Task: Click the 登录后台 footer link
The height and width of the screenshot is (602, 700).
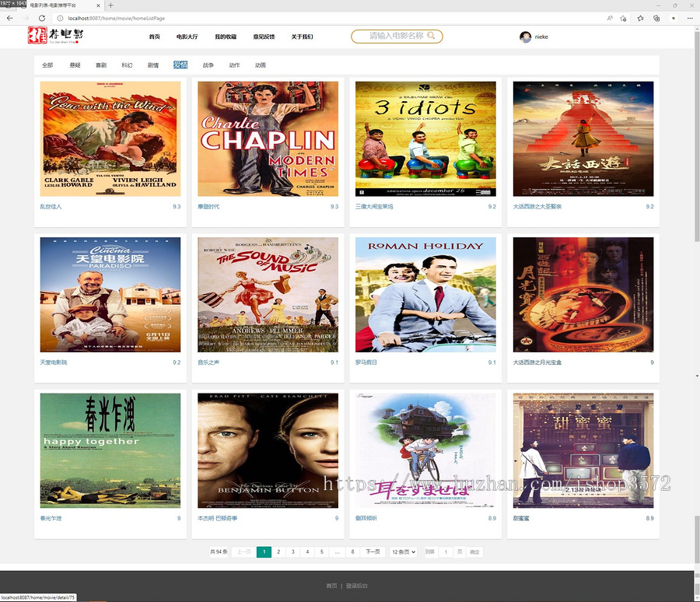Action: click(x=357, y=586)
